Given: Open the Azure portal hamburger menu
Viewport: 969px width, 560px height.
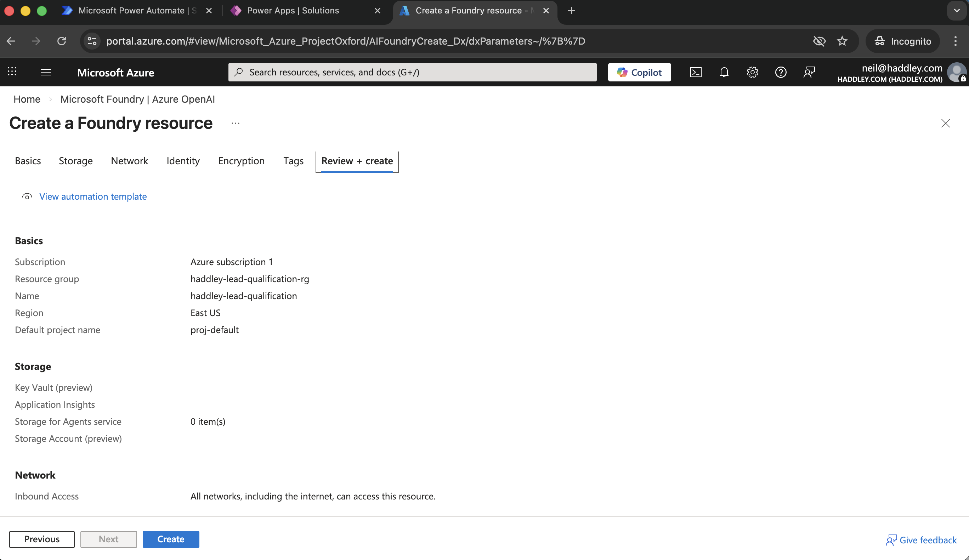Looking at the screenshot, I should tap(46, 72).
